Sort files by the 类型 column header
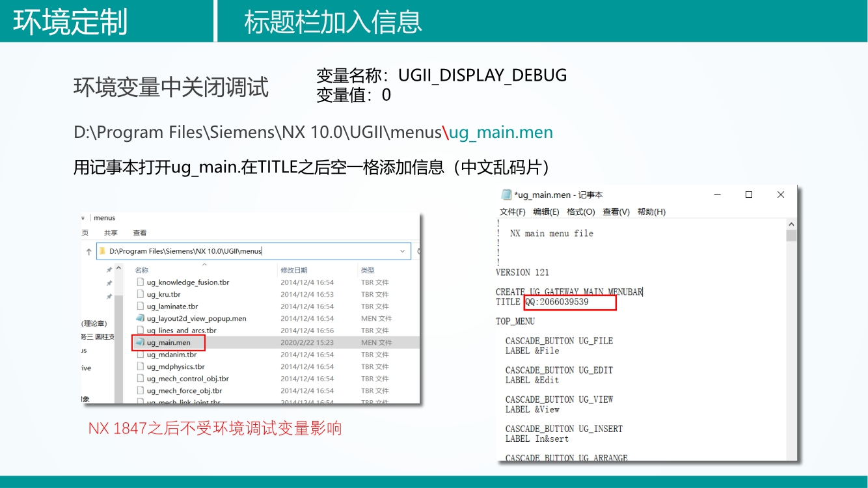 368,270
